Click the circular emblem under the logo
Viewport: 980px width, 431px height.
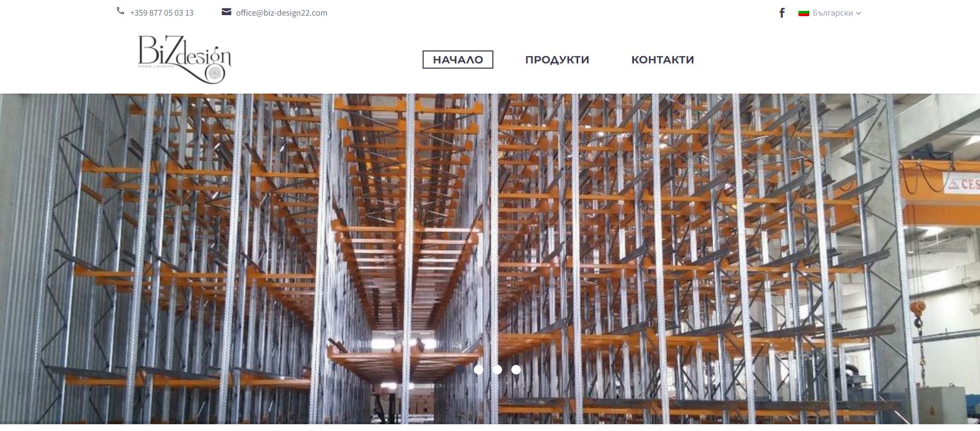[214, 74]
